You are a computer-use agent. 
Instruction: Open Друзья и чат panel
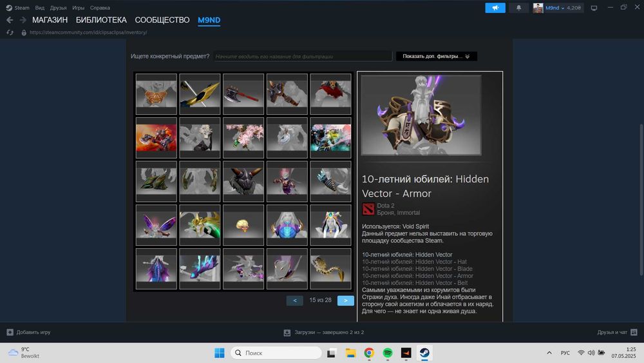coord(617,332)
